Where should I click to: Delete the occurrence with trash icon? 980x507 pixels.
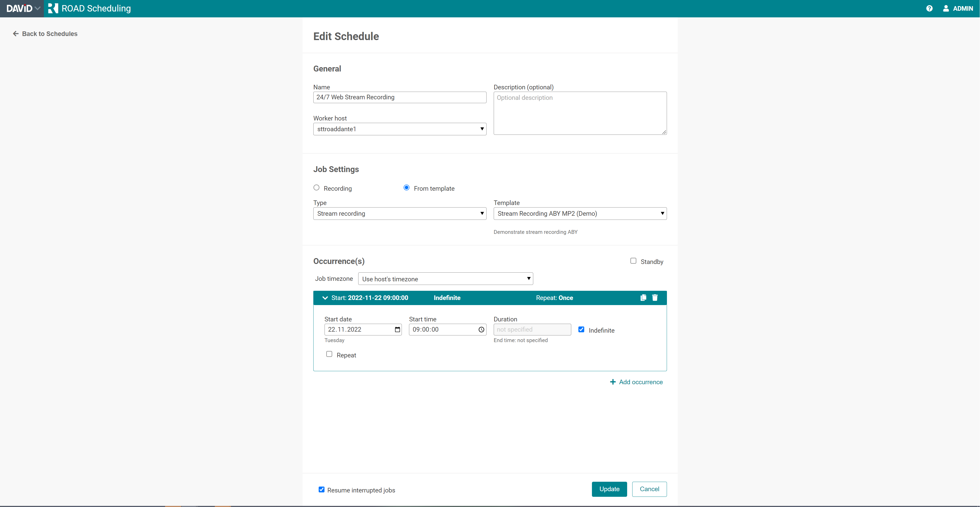point(655,298)
